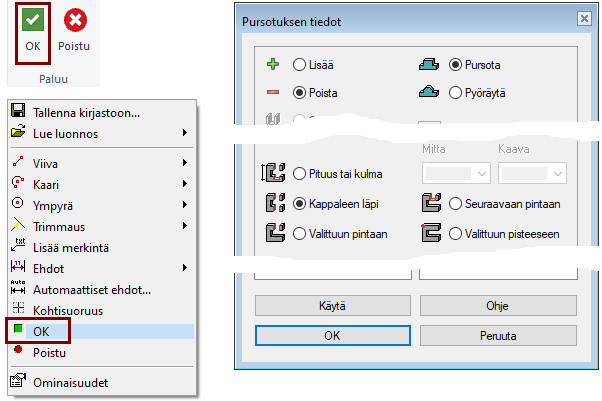602x401 pixels.
Task: Click the Pursota extrude shape icon
Action: click(x=428, y=64)
